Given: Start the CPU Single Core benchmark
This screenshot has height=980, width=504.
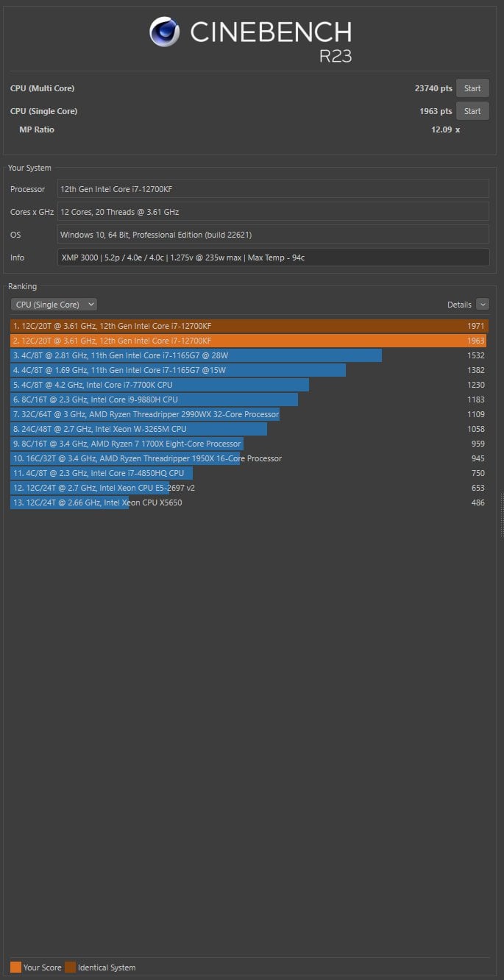Looking at the screenshot, I should coord(472,111).
